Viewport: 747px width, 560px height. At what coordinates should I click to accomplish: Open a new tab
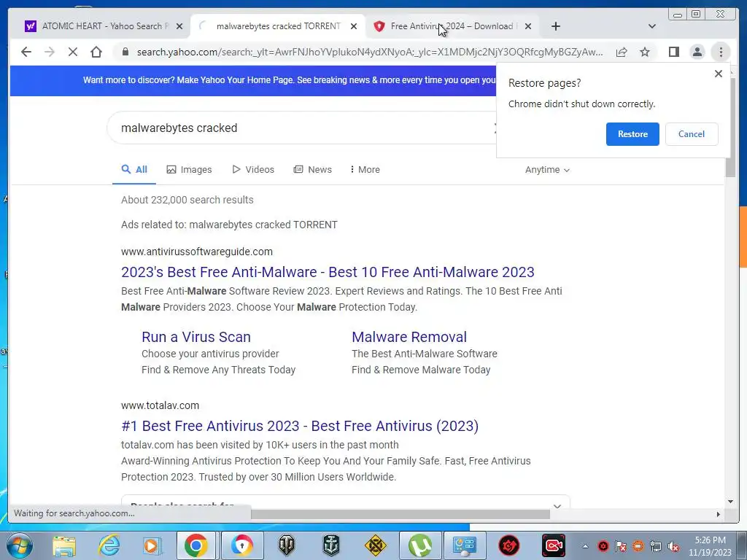pyautogui.click(x=555, y=26)
